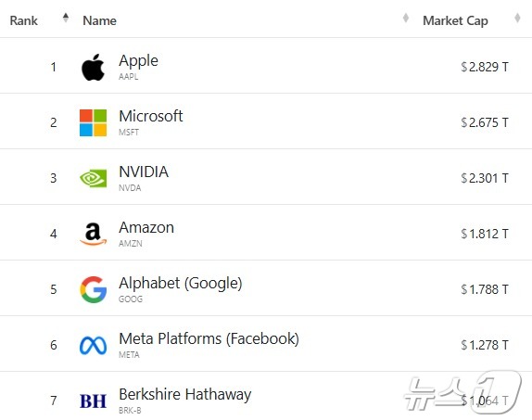Click the Meta infinity logo icon
Screen dimensions: 532x420
tap(93, 345)
